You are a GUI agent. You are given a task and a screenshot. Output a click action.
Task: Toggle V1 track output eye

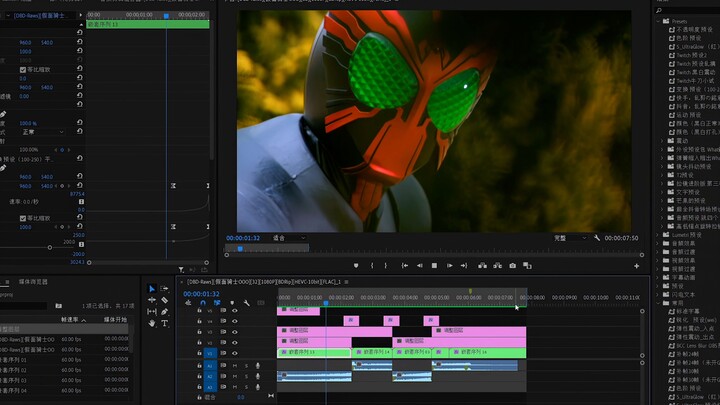click(235, 353)
